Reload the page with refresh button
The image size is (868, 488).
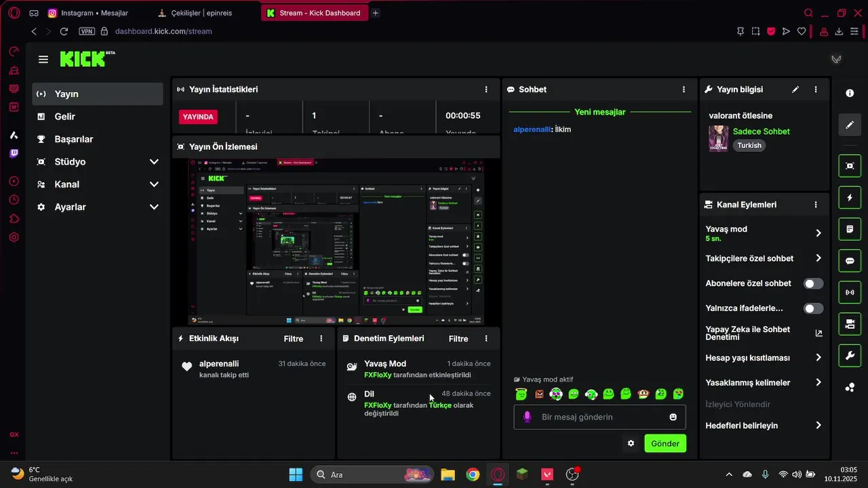64,31
